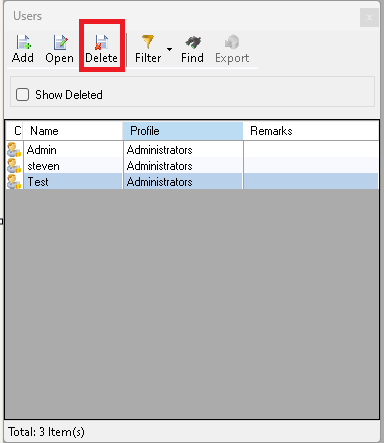Expand the Filter dropdown arrow
Screen dimensions: 384x443
[169, 49]
